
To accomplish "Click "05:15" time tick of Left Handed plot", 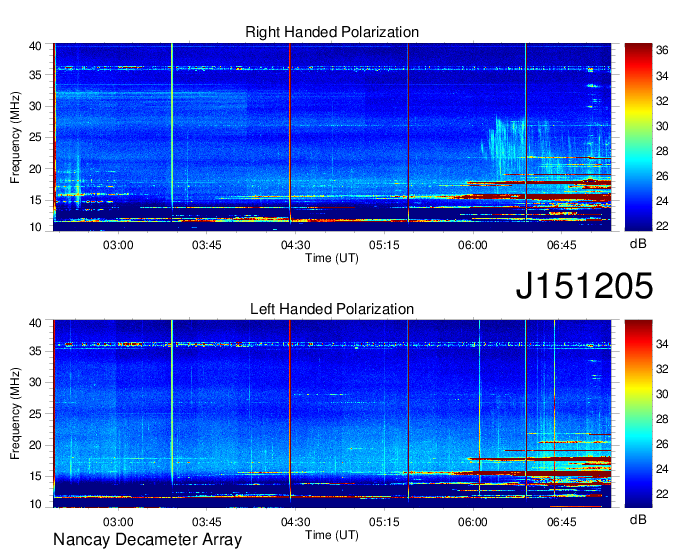I will (x=384, y=522).
